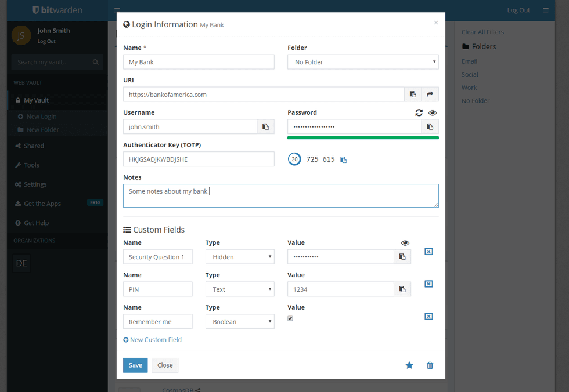
Task: Remove the PIN custom field
Action: [x=428, y=284]
